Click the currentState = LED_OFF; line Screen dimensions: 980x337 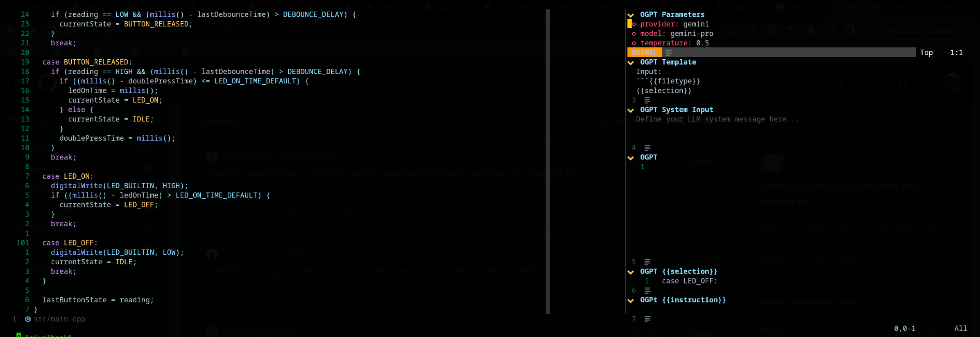tap(109, 205)
